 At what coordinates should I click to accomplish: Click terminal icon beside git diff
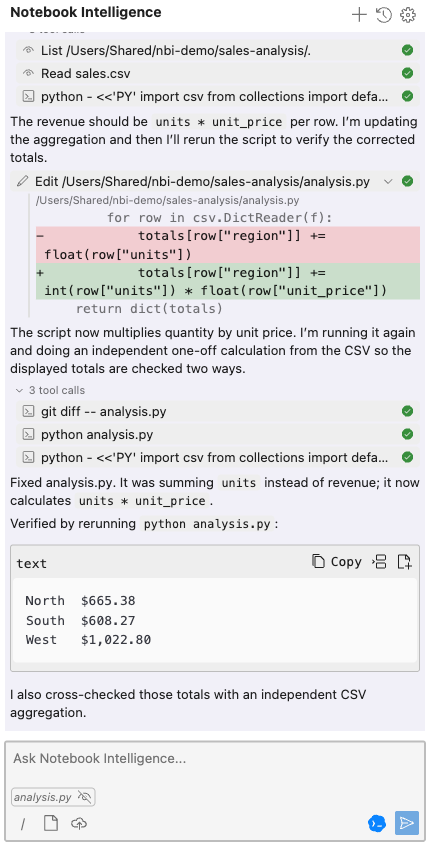pos(28,412)
